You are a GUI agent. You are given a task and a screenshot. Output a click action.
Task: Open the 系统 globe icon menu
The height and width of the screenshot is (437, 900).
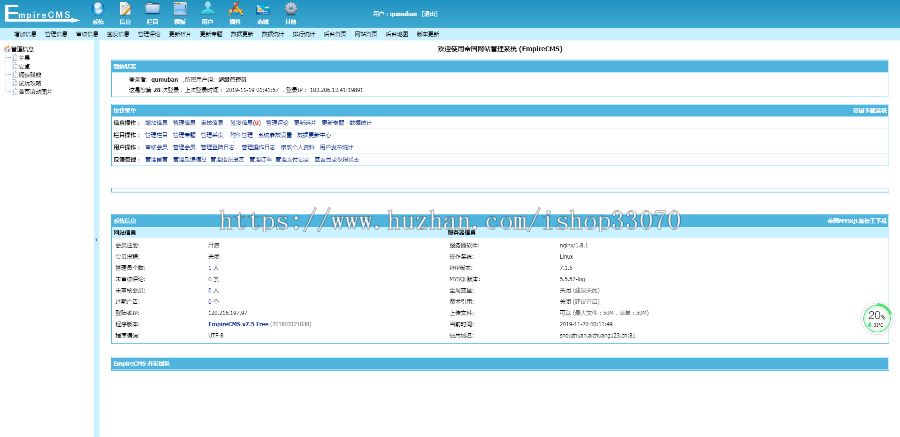[97, 12]
